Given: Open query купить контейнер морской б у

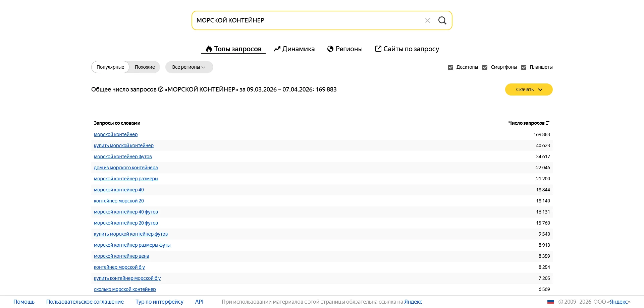Looking at the screenshot, I should (x=127, y=278).
